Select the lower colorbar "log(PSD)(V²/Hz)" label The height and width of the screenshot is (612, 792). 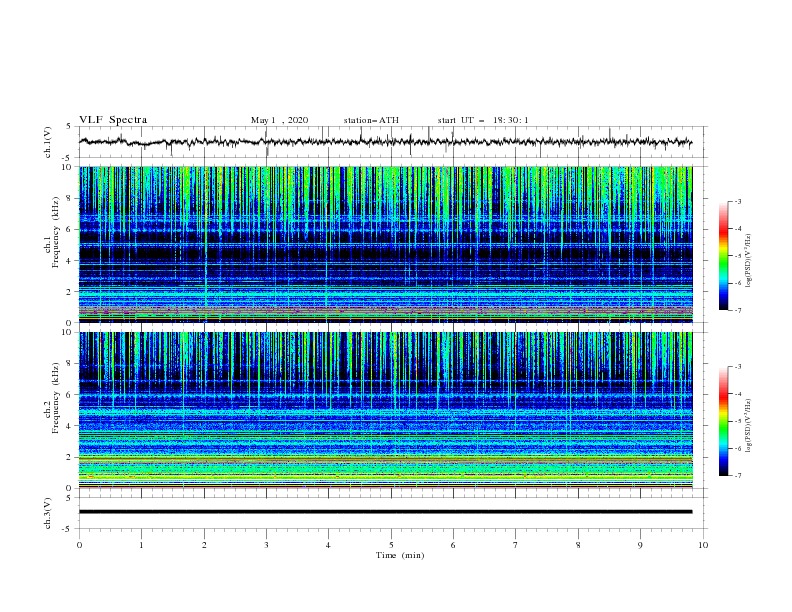(749, 425)
